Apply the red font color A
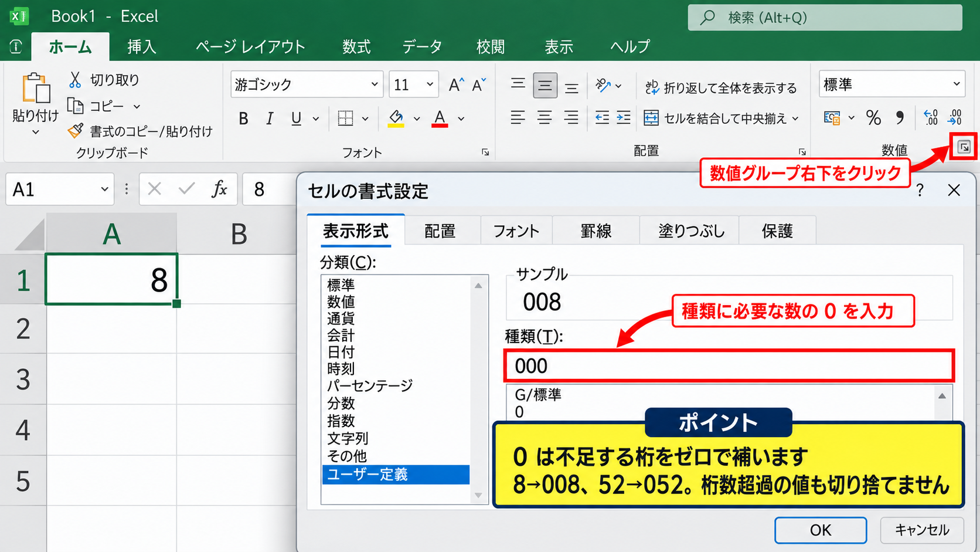Viewport: 980px width, 552px height. (440, 118)
